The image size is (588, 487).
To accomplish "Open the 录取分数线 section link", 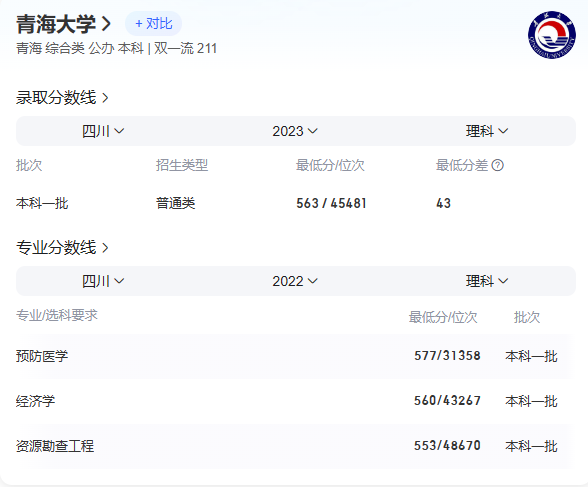I will 62,97.
